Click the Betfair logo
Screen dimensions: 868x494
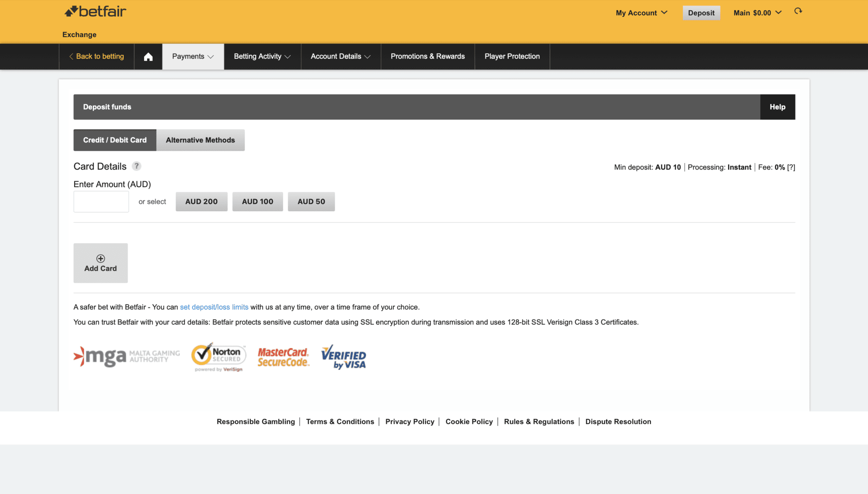(x=95, y=11)
